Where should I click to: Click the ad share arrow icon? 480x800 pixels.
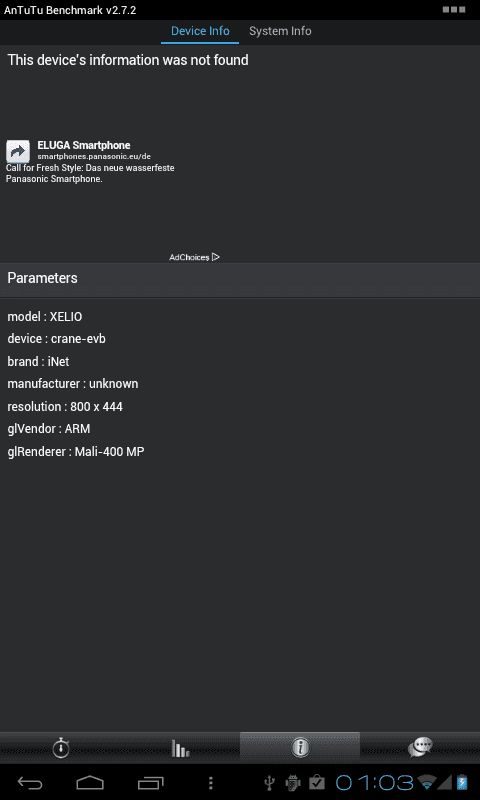click(x=18, y=152)
